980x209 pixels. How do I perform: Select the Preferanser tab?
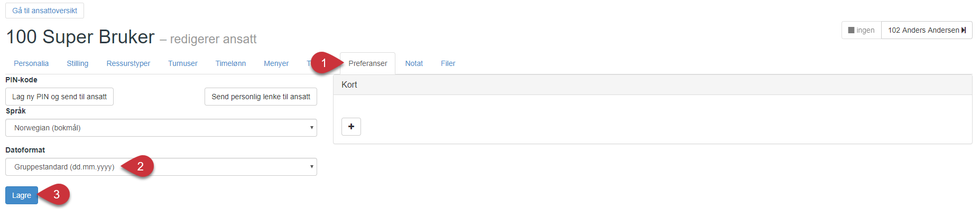(x=368, y=63)
